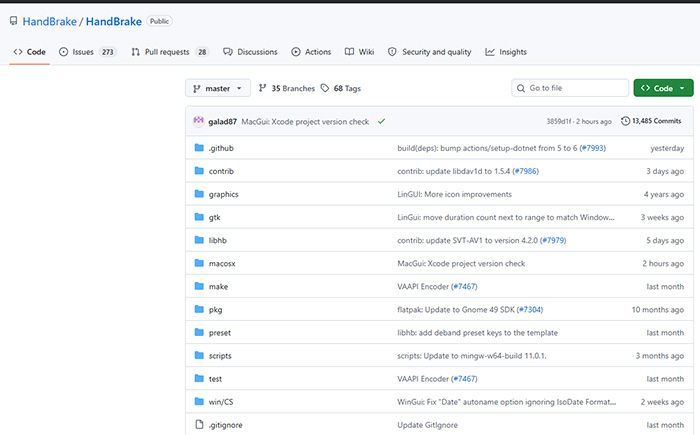The image size is (700, 435).
Task: Open the HandBrake repository name link
Action: pos(114,21)
